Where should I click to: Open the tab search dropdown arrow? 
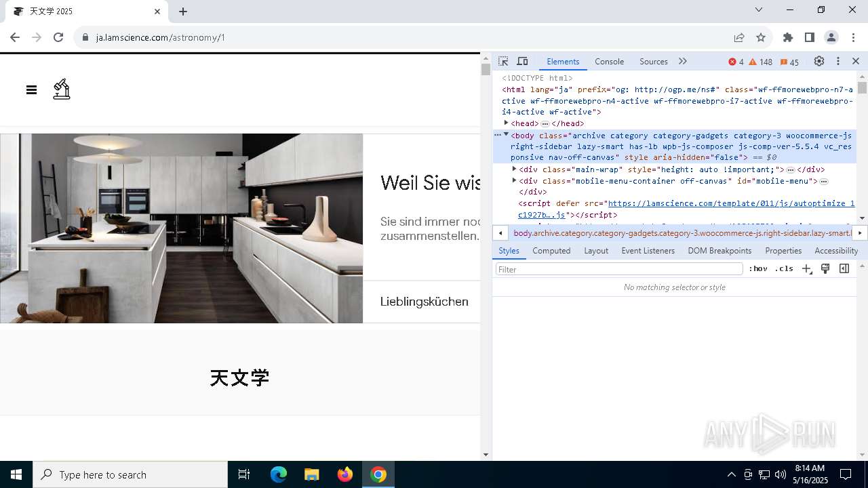point(759,9)
